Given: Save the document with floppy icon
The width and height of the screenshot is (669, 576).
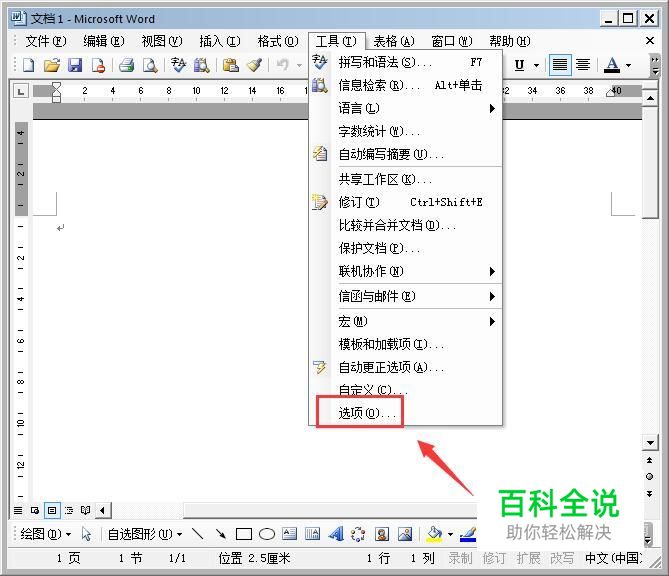Looking at the screenshot, I should tap(75, 65).
